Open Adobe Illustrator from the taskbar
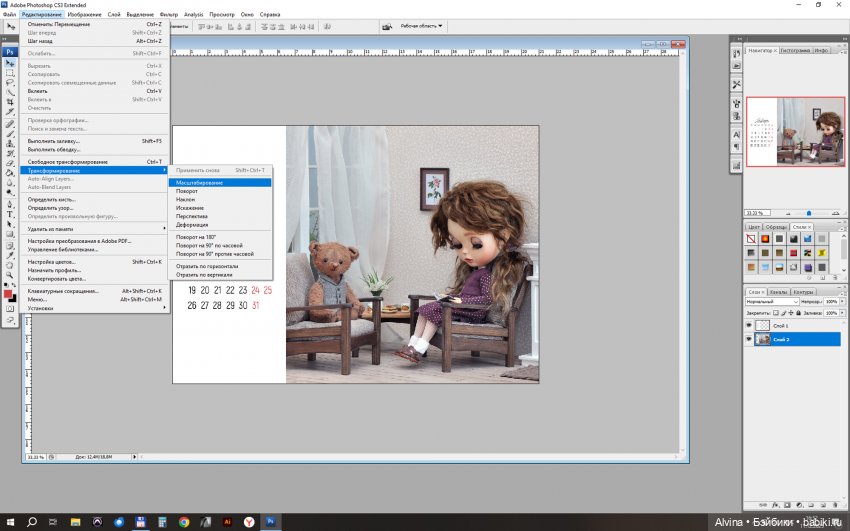850x531 pixels. click(227, 522)
